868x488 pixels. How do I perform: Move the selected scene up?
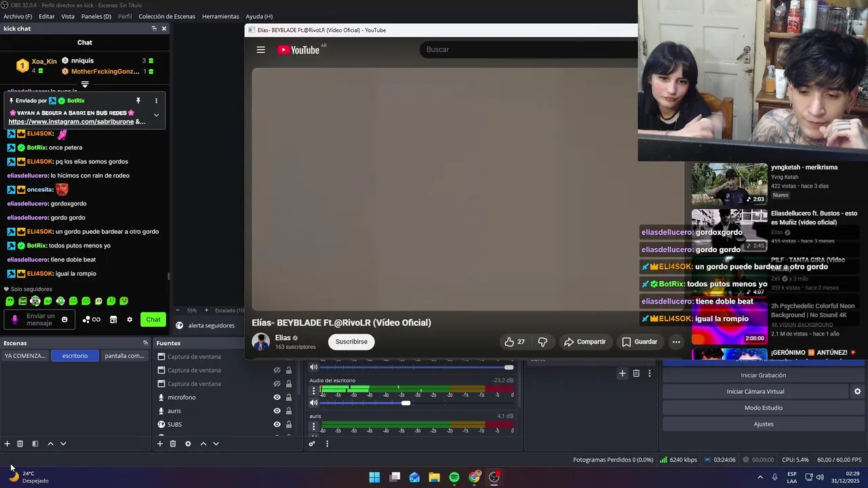pyautogui.click(x=50, y=444)
